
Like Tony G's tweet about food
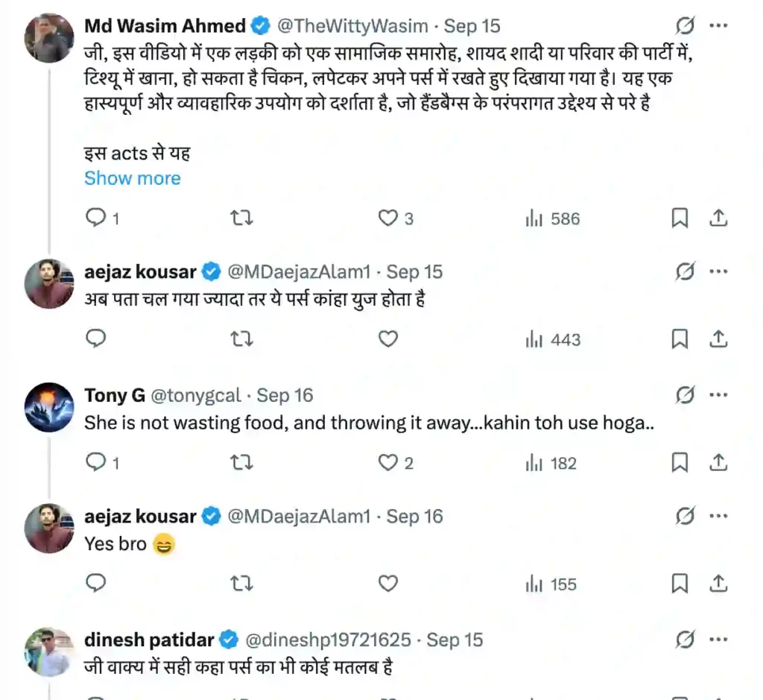[388, 463]
